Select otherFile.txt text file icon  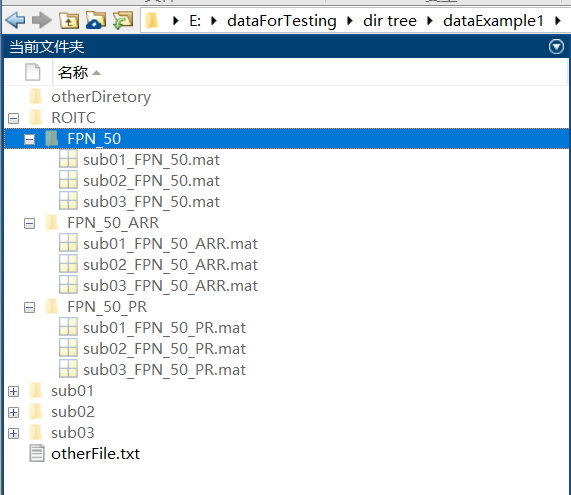tap(37, 453)
